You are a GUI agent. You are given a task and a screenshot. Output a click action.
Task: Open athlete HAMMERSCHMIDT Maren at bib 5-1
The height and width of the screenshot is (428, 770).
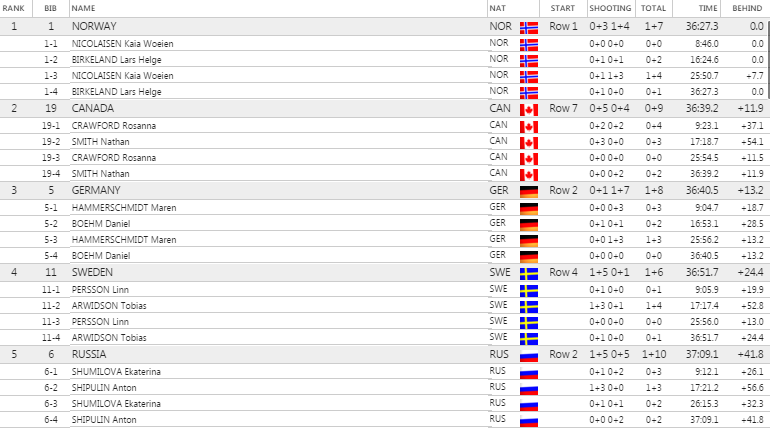click(124, 207)
